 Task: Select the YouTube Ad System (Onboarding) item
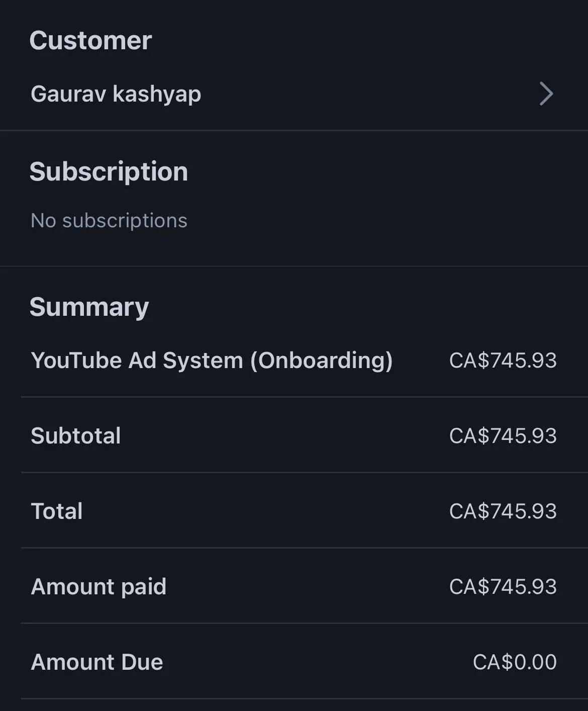[x=212, y=361]
